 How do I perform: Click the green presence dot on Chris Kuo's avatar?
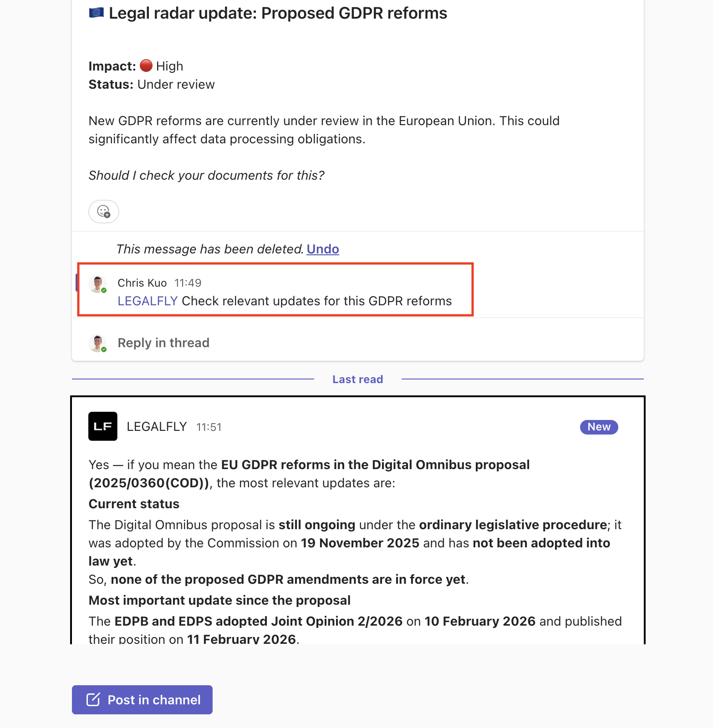coord(104,290)
